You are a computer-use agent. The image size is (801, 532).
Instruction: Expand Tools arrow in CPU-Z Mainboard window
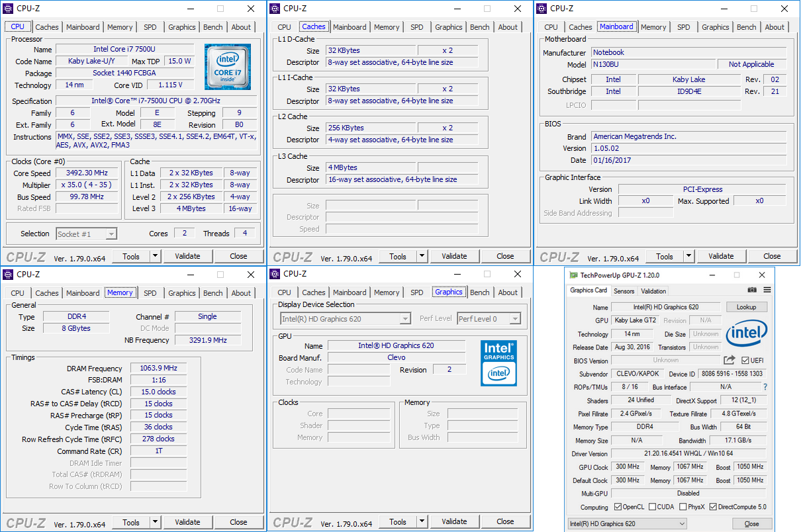click(x=688, y=256)
